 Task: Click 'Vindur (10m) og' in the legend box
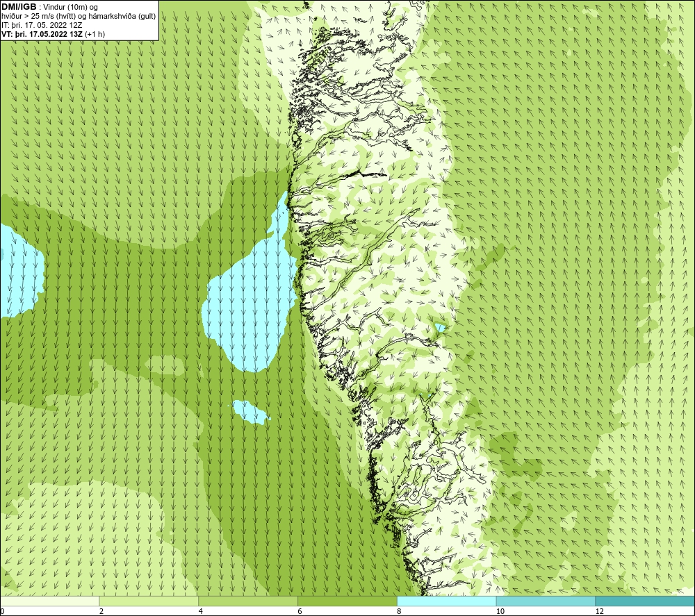coord(71,8)
